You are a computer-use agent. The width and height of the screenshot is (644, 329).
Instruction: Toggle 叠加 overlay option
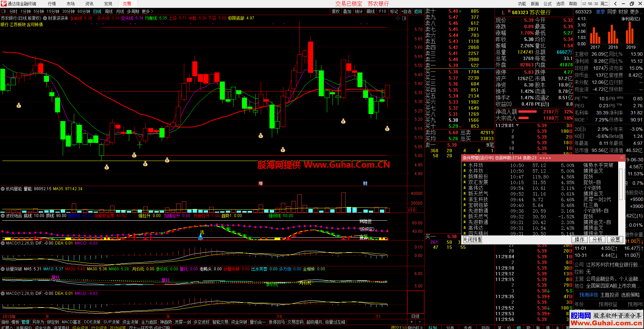(347, 11)
